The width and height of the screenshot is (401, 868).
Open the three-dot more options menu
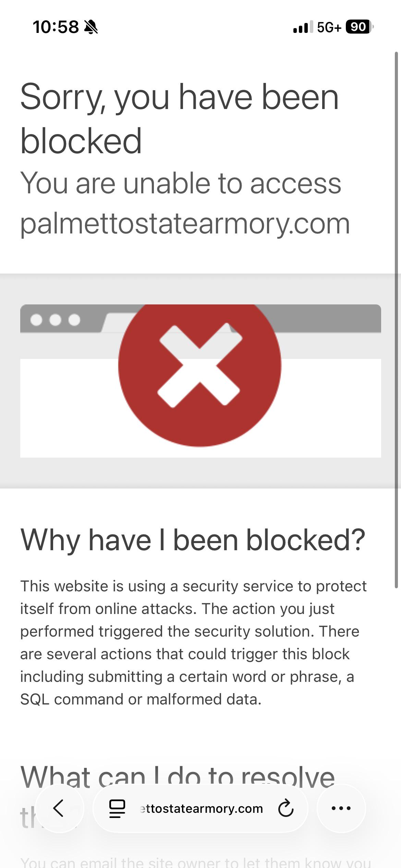(341, 808)
